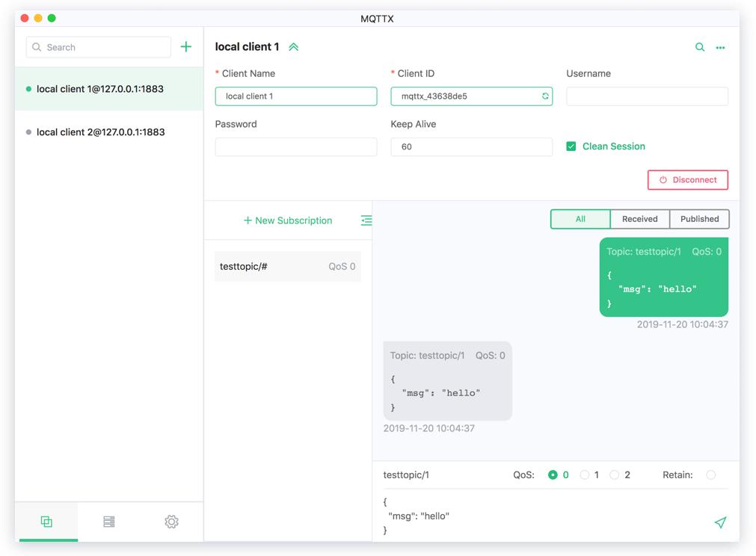This screenshot has width=756, height=556.
Task: Open the Connections tab icon in bottom bar
Action: 46,522
